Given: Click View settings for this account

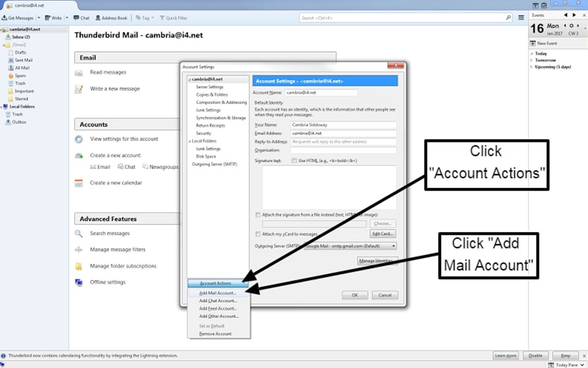Looking at the screenshot, I should point(124,139).
